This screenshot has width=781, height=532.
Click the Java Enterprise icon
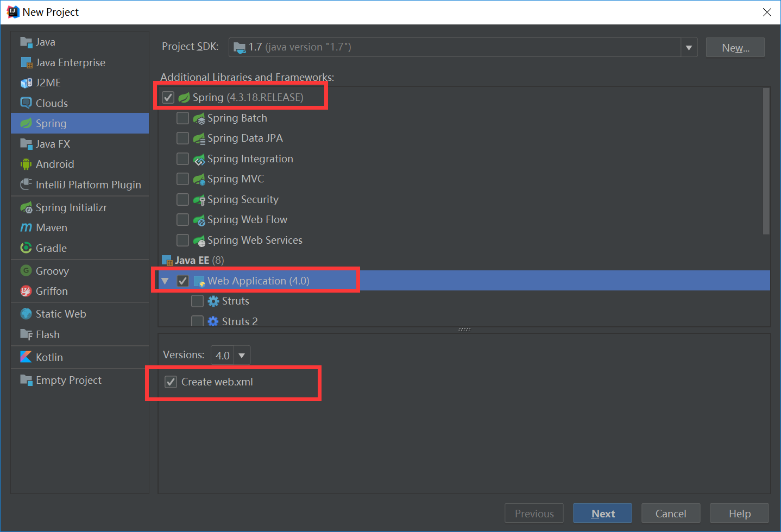coord(26,63)
